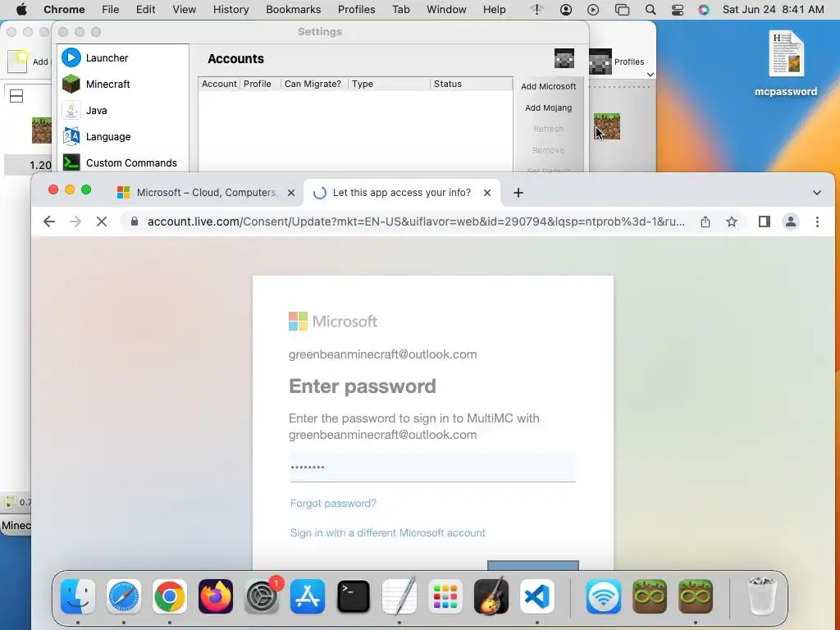This screenshot has width=840, height=630.
Task: Open the Window menu
Action: coord(446,10)
